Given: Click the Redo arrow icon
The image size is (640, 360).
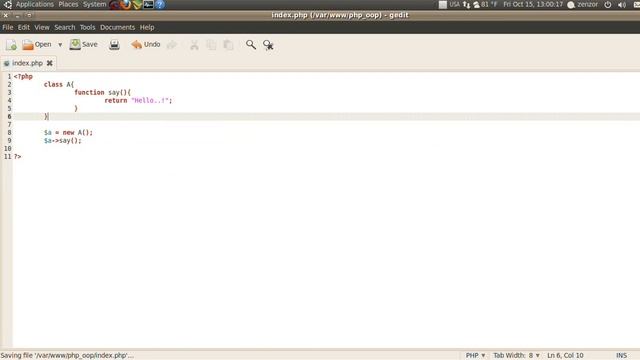Looking at the screenshot, I should (172, 44).
